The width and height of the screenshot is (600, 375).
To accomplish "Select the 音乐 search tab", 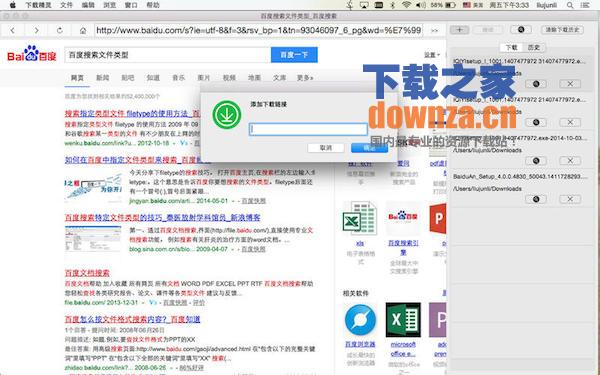I will [178, 78].
